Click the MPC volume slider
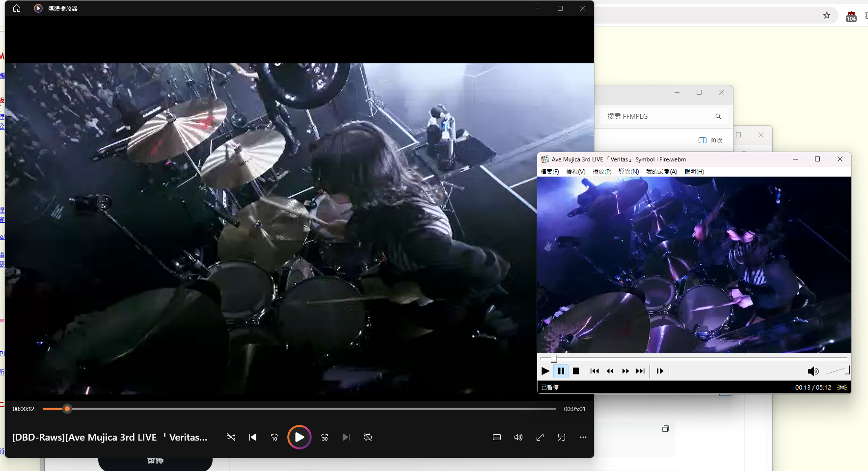Screen dimensions: 868x471 pyautogui.click(x=837, y=371)
